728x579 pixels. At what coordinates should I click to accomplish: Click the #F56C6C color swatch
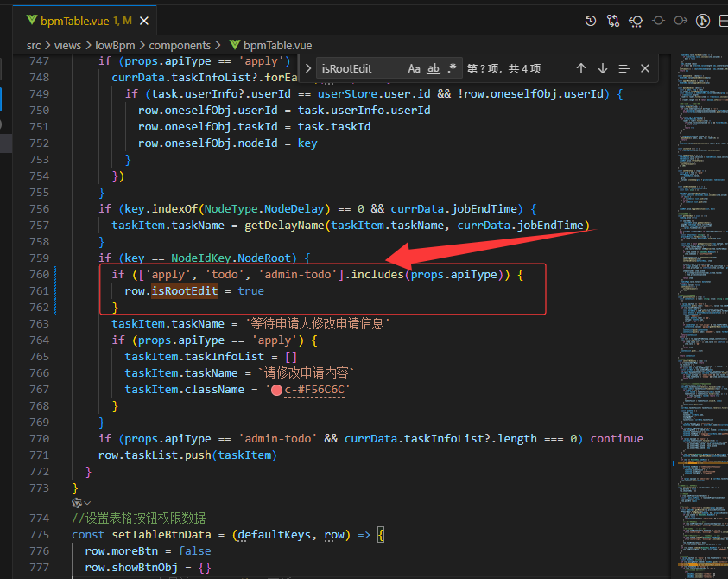[x=277, y=390]
